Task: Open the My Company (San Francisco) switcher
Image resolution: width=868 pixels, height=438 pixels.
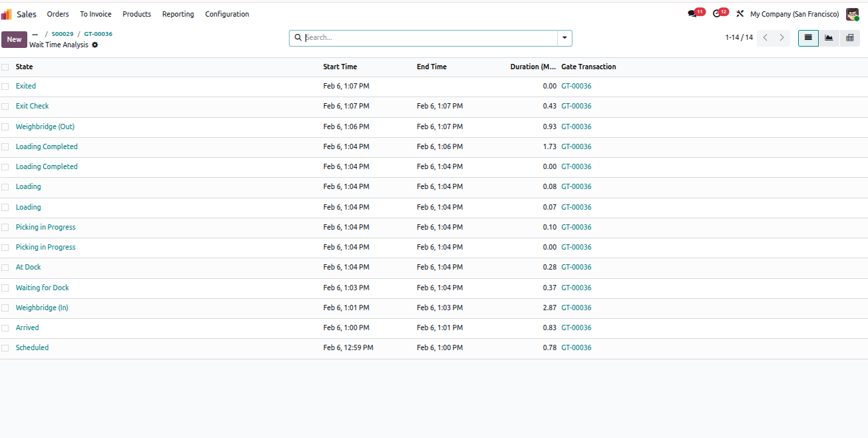Action: tap(794, 14)
